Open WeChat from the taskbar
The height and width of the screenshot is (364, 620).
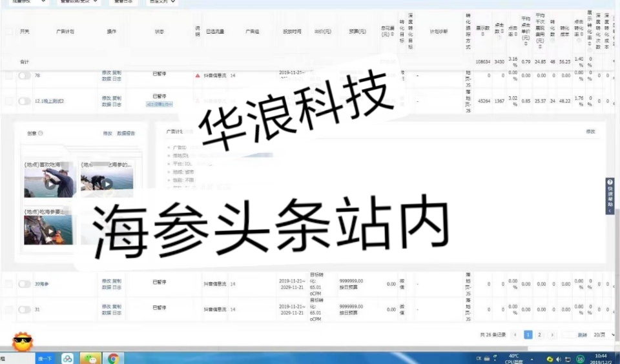click(x=91, y=358)
